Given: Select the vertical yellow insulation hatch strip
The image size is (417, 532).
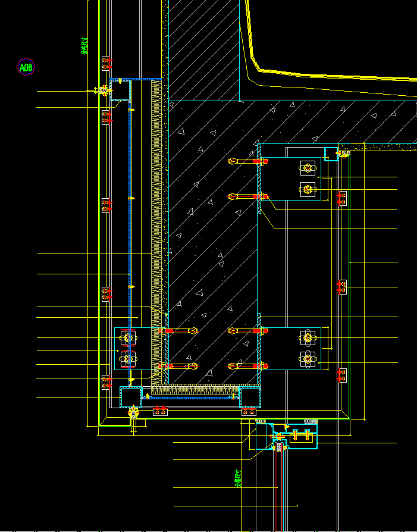Looking at the screenshot, I should [156, 233].
